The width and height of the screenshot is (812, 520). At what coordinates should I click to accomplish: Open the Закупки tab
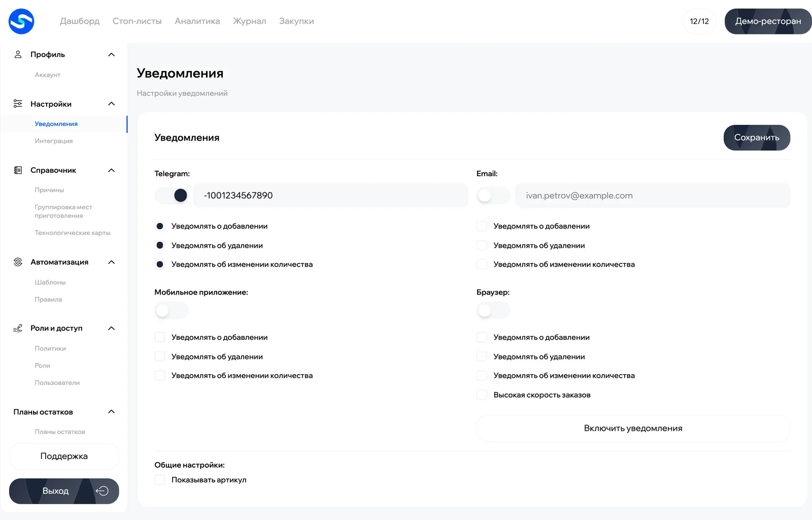[x=296, y=21]
